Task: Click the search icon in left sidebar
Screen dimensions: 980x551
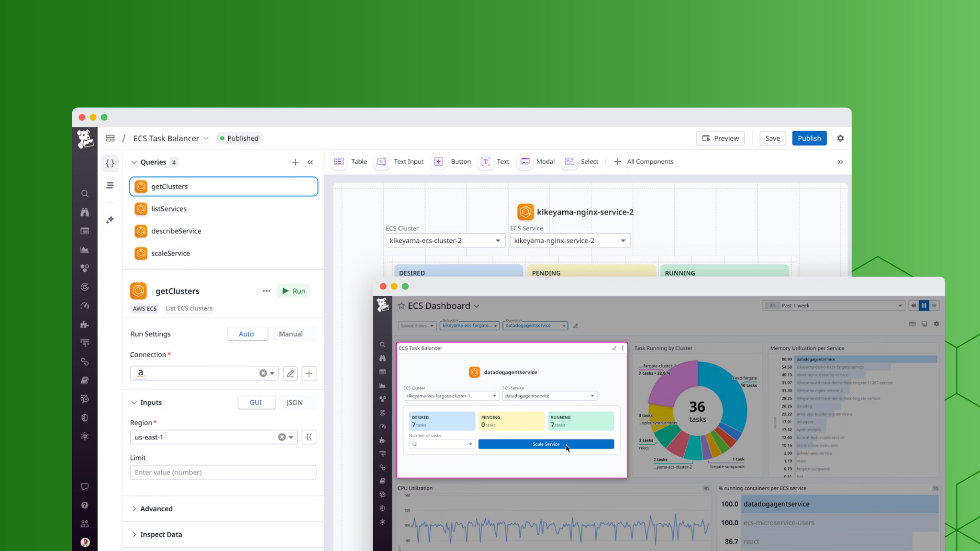Action: tap(85, 194)
